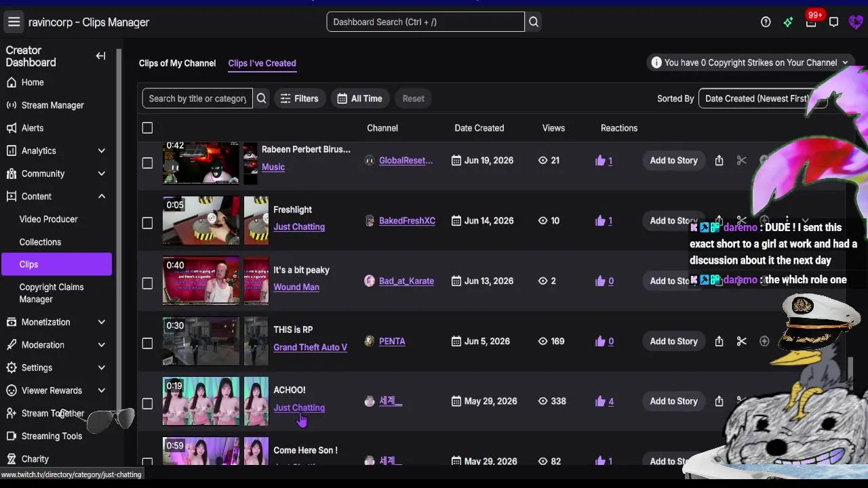868x488 pixels.
Task: Click the Search by title or category field
Action: click(x=197, y=99)
